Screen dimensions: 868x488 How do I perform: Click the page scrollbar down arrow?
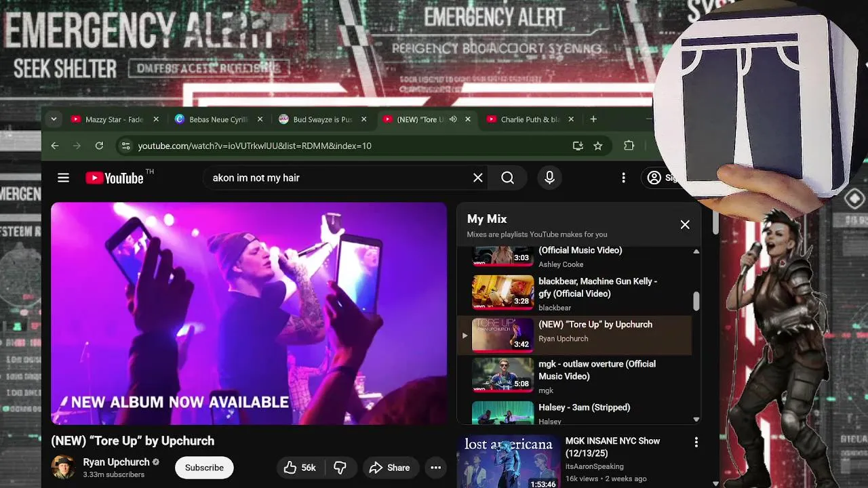pyautogui.click(x=715, y=483)
